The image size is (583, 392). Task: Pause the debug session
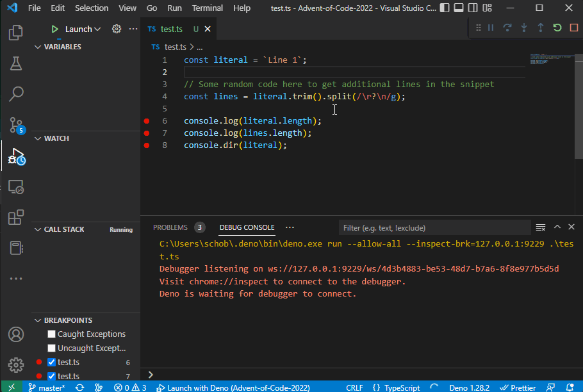pos(491,28)
